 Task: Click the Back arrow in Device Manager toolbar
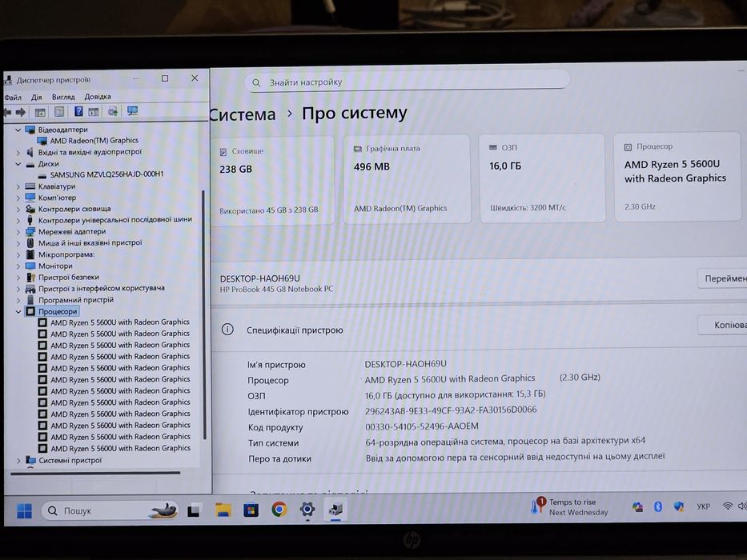click(6, 112)
